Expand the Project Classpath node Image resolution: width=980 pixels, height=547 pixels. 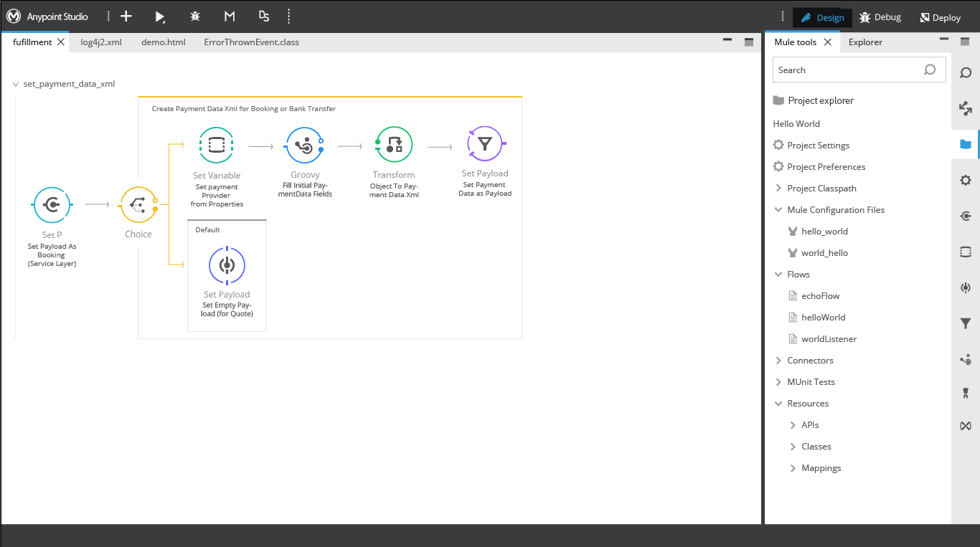coord(778,188)
